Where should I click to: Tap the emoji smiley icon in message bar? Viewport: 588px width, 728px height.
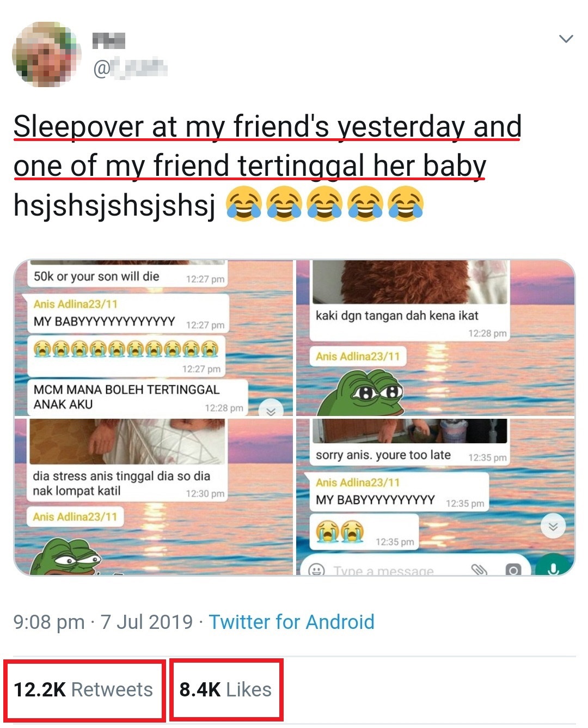[316, 570]
